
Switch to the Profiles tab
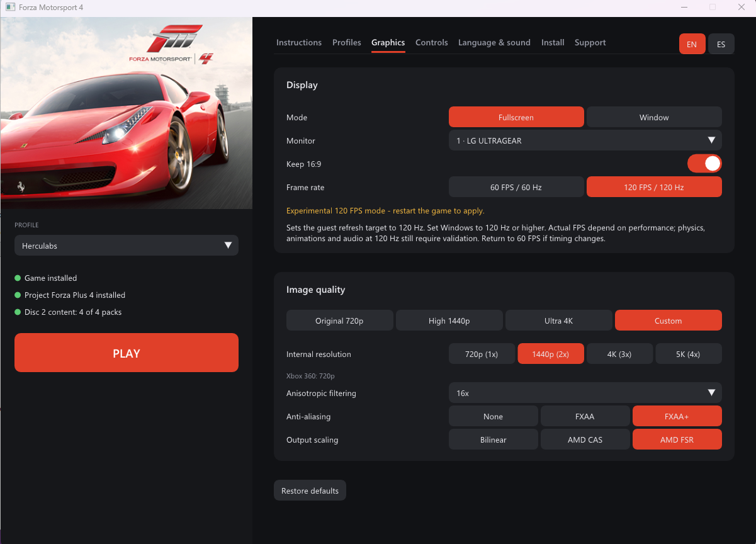pyautogui.click(x=347, y=43)
